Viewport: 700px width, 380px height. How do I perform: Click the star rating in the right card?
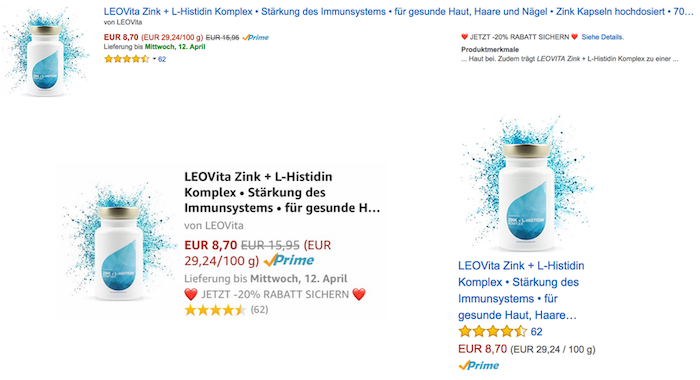coord(492,332)
